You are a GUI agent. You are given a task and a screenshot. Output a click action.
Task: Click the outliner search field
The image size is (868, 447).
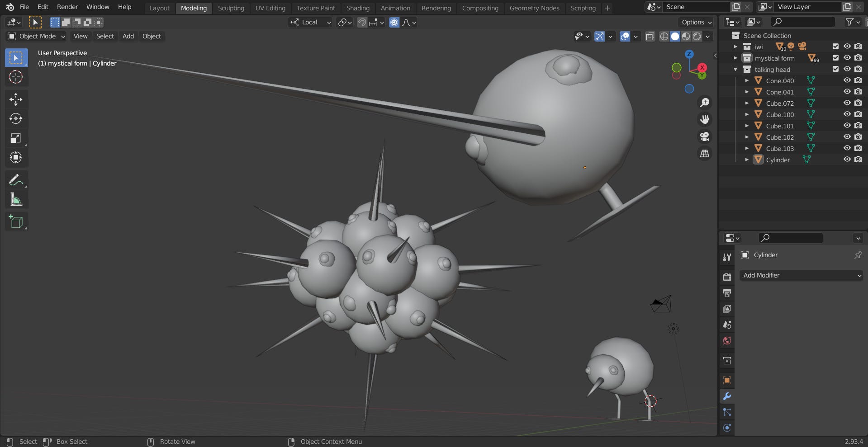(x=803, y=22)
